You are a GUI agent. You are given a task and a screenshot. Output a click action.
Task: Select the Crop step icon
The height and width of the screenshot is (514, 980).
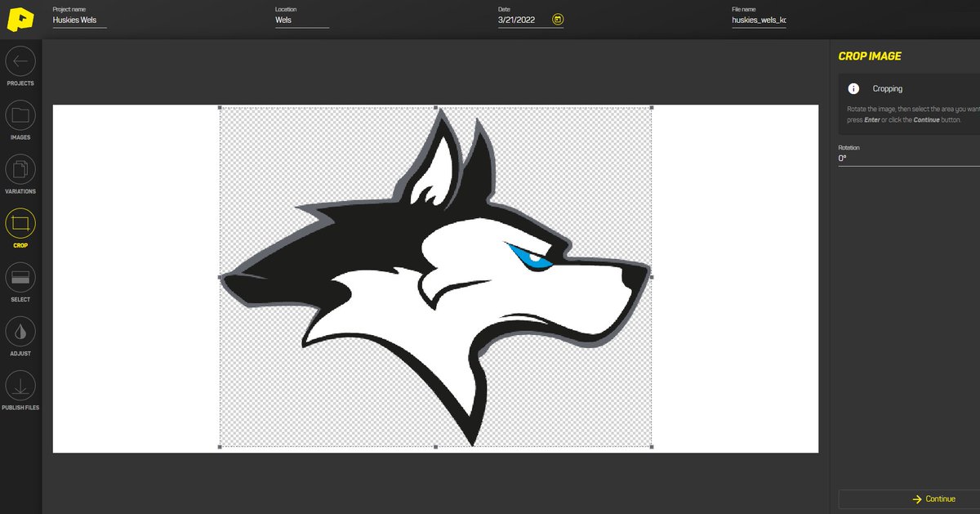click(20, 223)
